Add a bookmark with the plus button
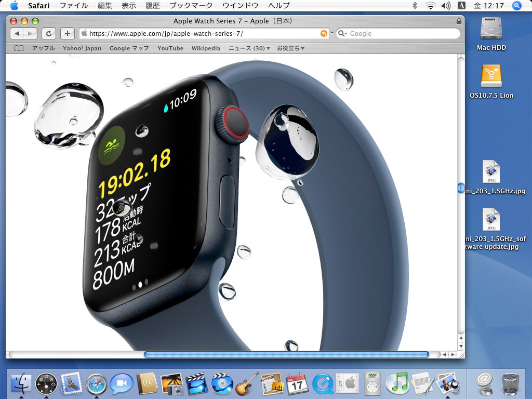This screenshot has height=399, width=532. (x=67, y=33)
